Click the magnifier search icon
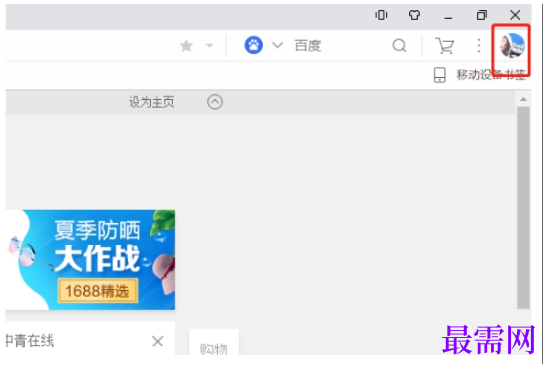This screenshot has width=554, height=371. pos(399,46)
